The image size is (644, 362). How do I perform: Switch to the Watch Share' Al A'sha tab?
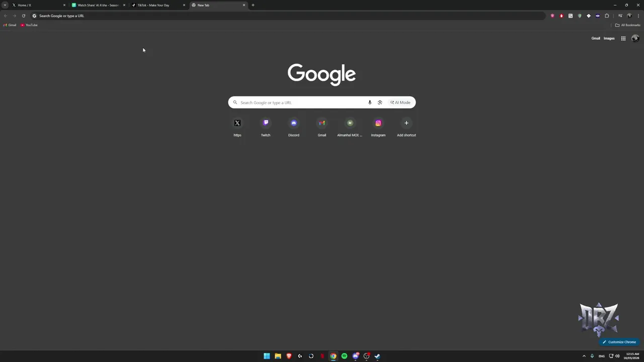coord(99,5)
